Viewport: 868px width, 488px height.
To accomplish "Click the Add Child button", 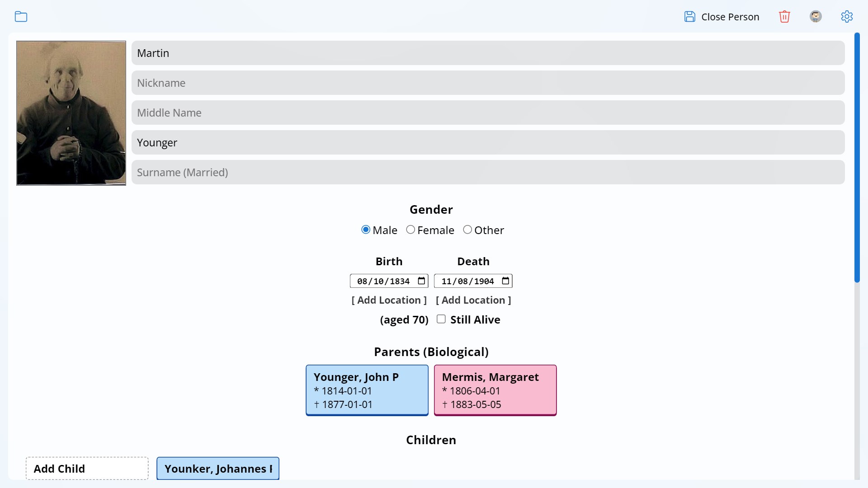I will pos(87,469).
